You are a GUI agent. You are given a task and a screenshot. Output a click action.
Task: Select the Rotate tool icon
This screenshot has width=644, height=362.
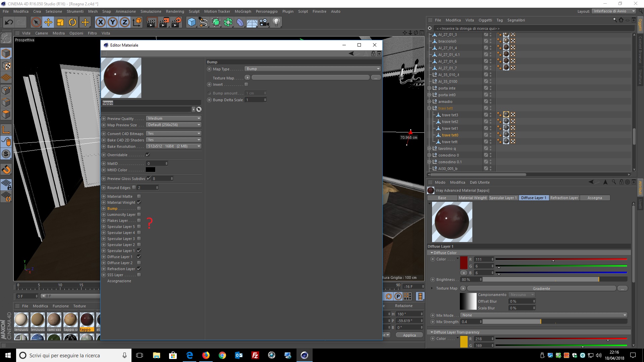pyautogui.click(x=72, y=22)
